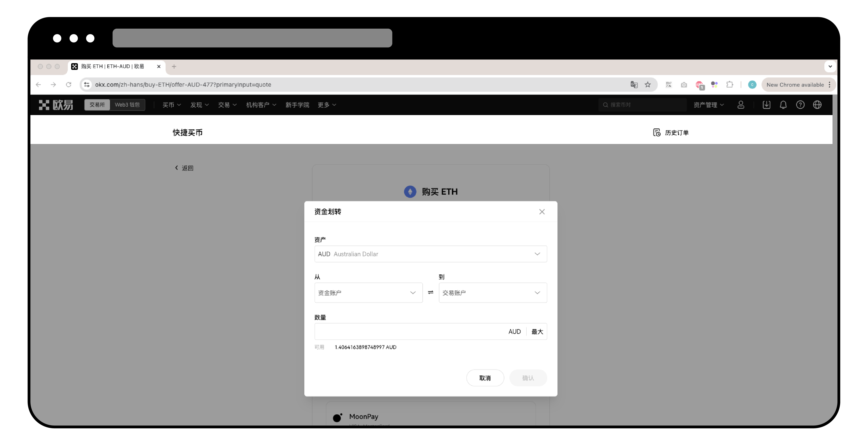Expand the AUD Australian Dollar asset dropdown
This screenshot has width=868, height=444.
(430, 254)
